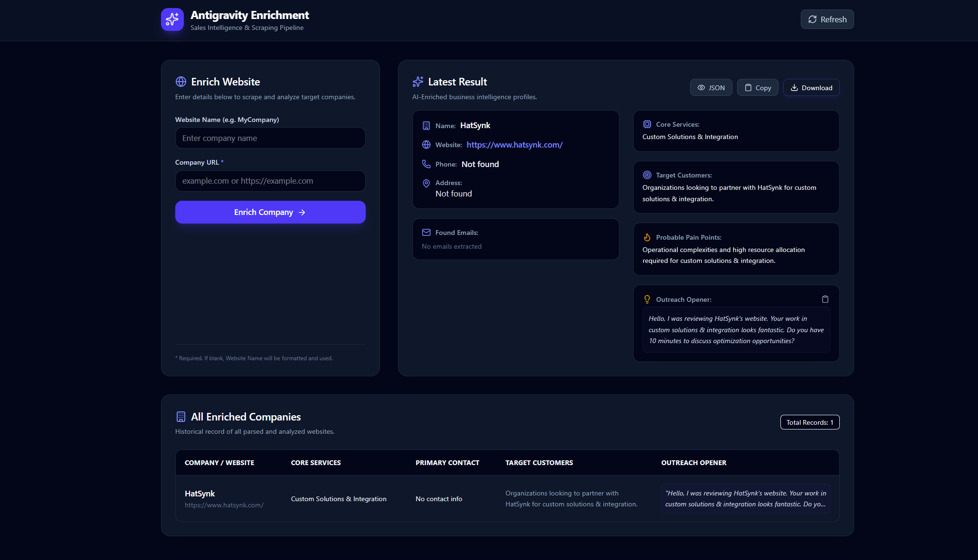
Task: Click the flame icon beside Probable Pain Points
Action: point(647,237)
